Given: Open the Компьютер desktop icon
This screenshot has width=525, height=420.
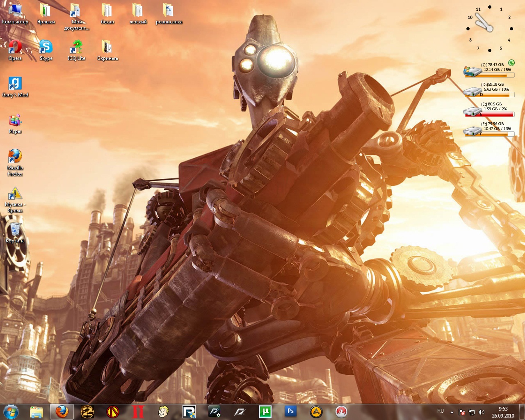Looking at the screenshot, I should tap(15, 14).
